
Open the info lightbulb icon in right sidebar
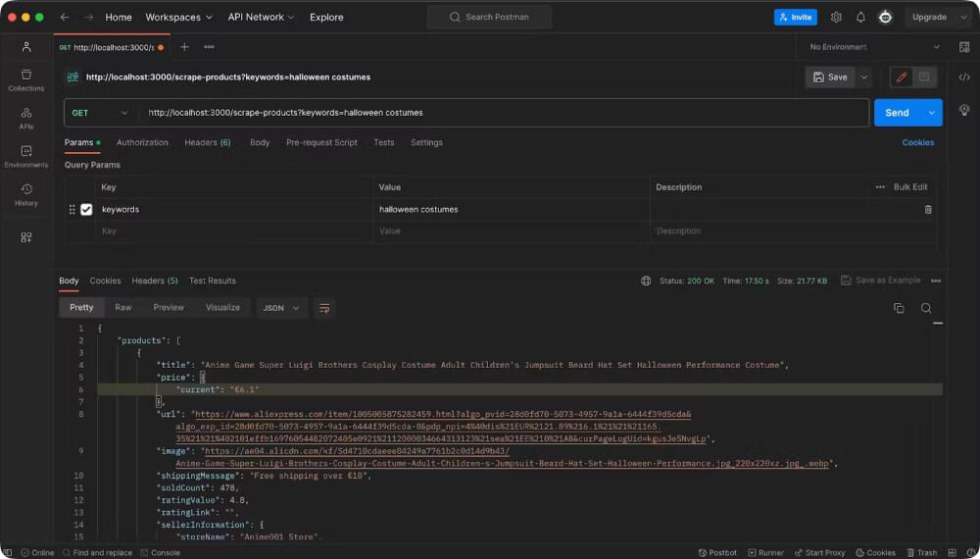[x=963, y=110]
